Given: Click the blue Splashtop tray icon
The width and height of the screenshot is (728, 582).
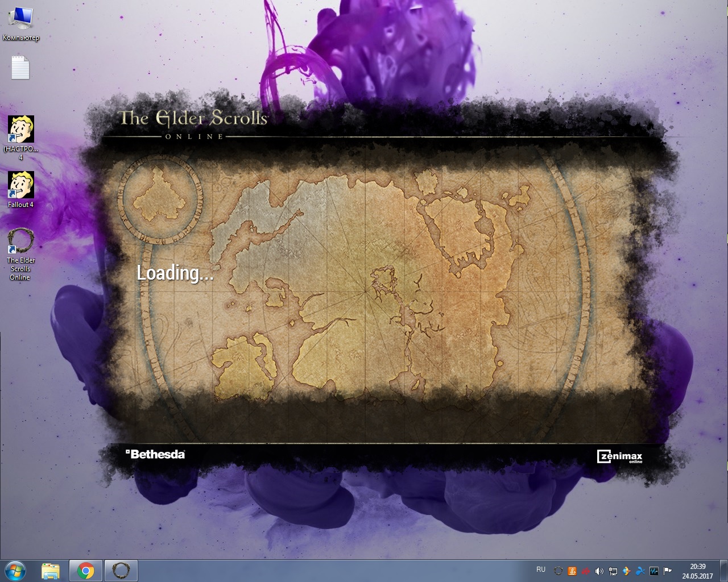Looking at the screenshot, I should pos(640,571).
